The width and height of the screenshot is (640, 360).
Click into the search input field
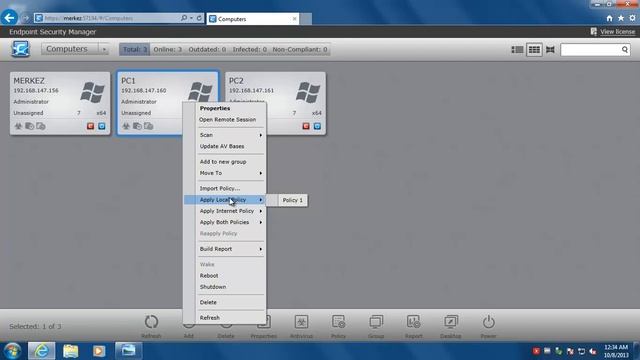click(591, 50)
